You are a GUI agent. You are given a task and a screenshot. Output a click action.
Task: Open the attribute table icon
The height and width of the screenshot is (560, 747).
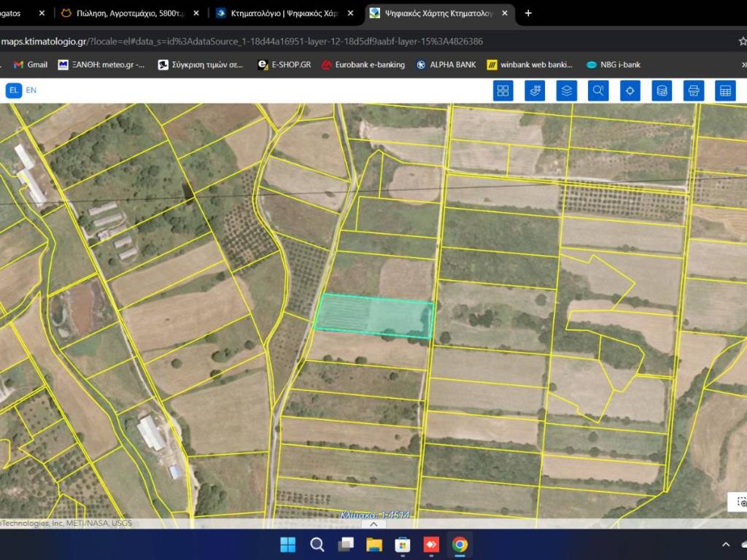(x=725, y=90)
